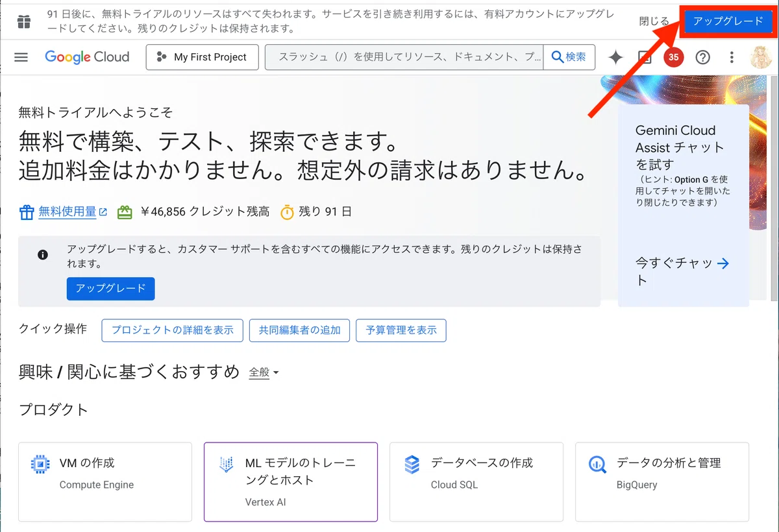The height and width of the screenshot is (532, 779).
Task: Click the gift icon in trial banner
Action: [24, 22]
